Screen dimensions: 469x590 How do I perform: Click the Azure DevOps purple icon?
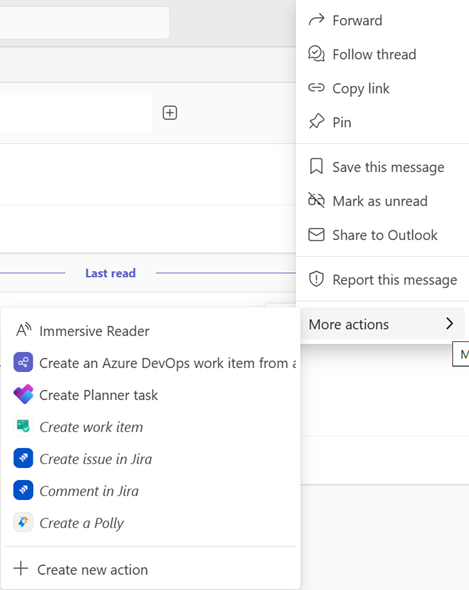click(23, 362)
